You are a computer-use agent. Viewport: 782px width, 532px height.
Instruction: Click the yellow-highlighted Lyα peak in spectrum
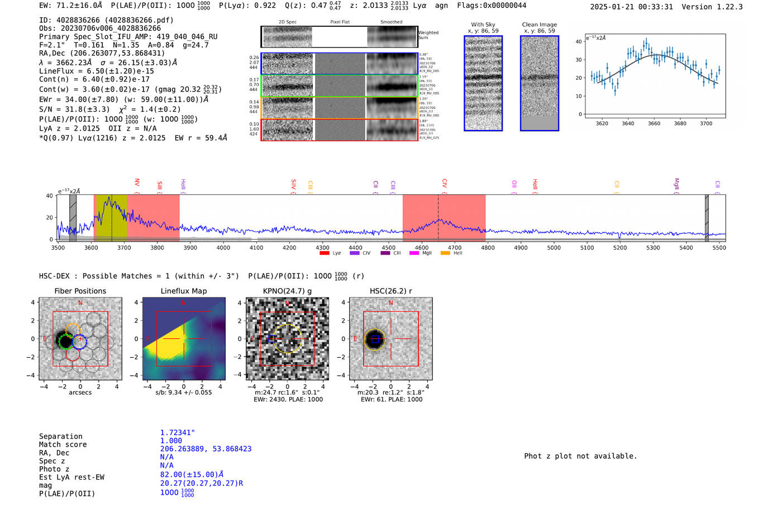click(x=112, y=218)
